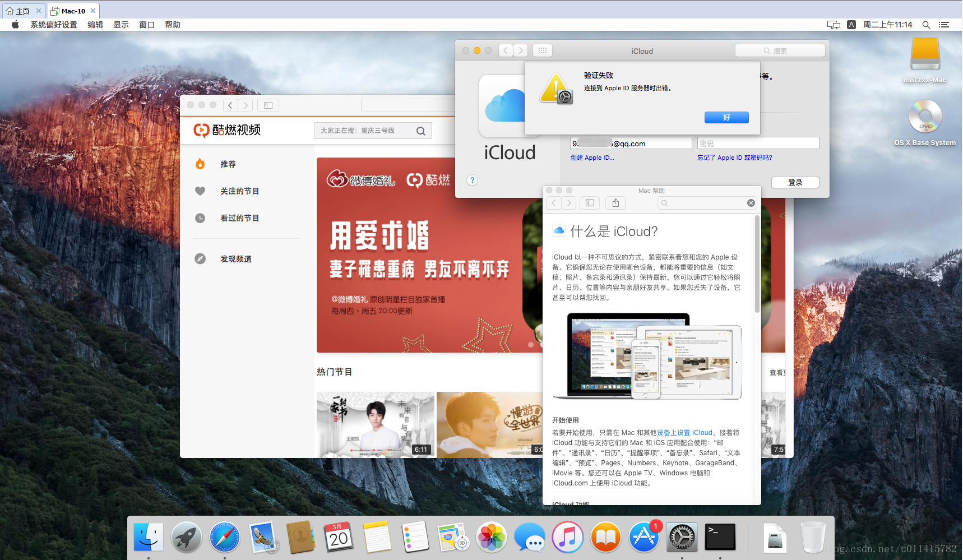
Task: Open Reminders icon in Dock
Action: [415, 537]
